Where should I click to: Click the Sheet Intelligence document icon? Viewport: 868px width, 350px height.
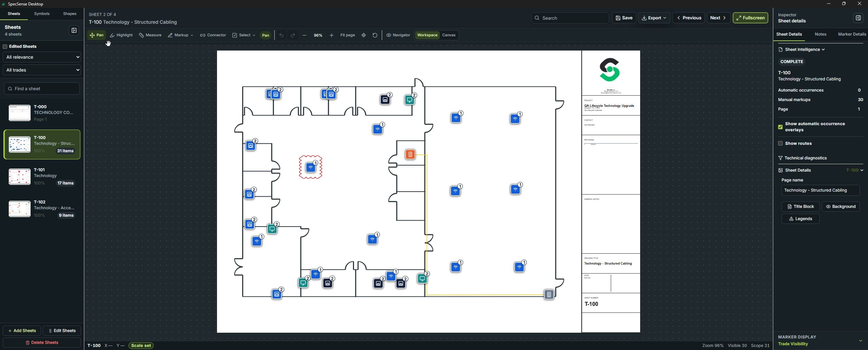(780, 50)
